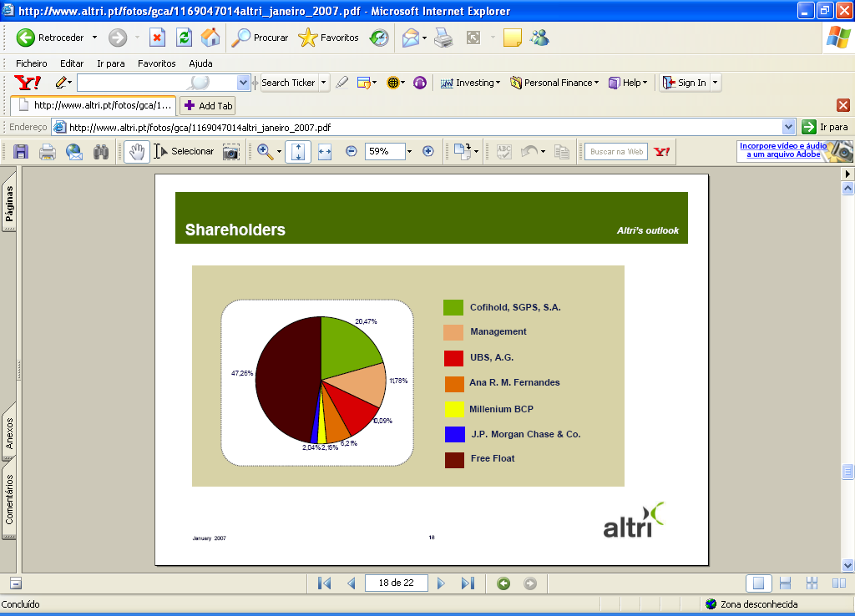Save PDF copy with floppy disk icon
Viewport: 855px width, 616px height.
(21, 152)
